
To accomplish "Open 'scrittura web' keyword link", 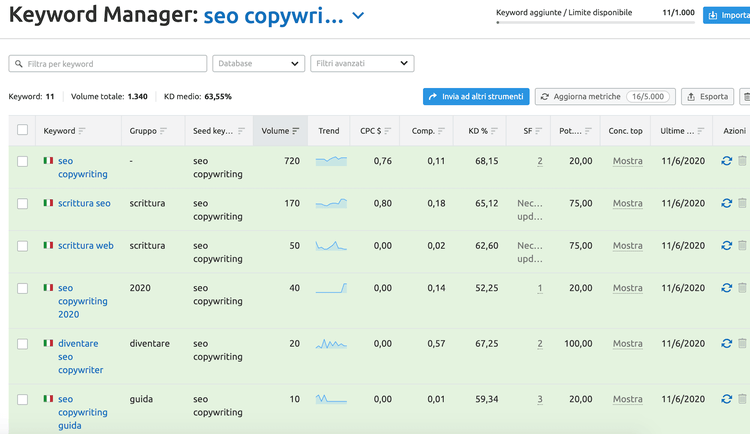I will pos(86,245).
